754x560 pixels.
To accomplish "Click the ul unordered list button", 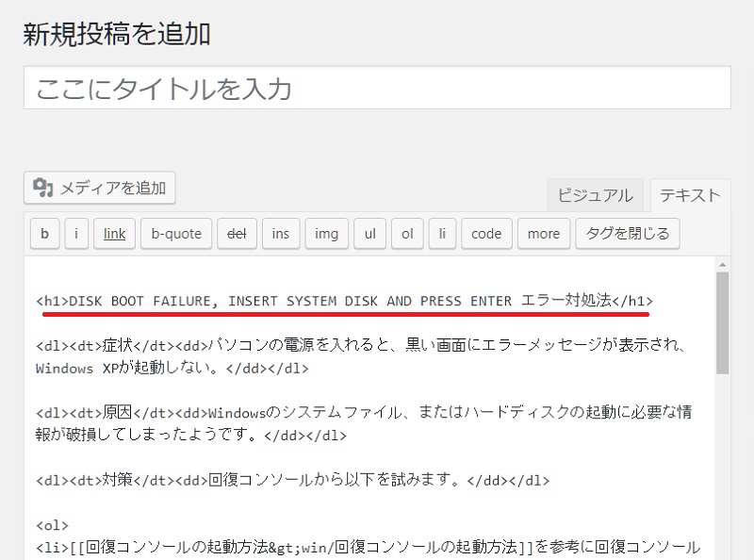I will [x=369, y=234].
